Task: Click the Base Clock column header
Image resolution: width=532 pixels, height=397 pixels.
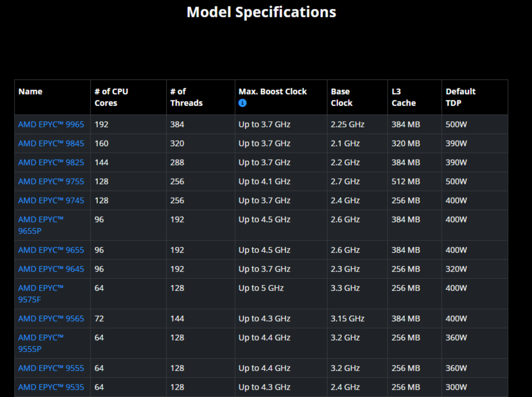Action: [x=341, y=97]
